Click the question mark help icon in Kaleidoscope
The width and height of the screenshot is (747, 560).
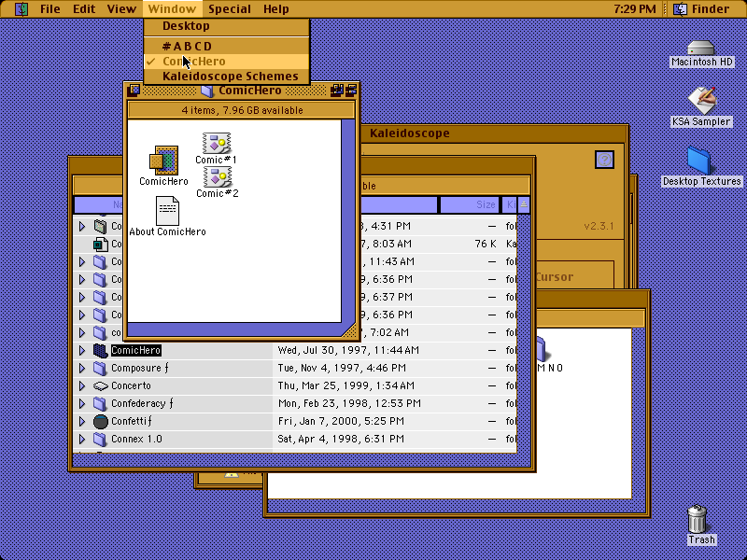[604, 160]
